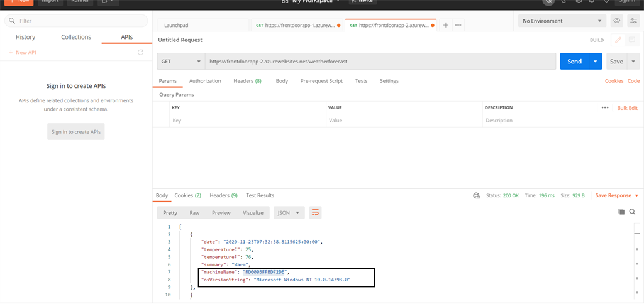Open the Cookies link
This screenshot has height=304, width=644.
(x=614, y=81)
